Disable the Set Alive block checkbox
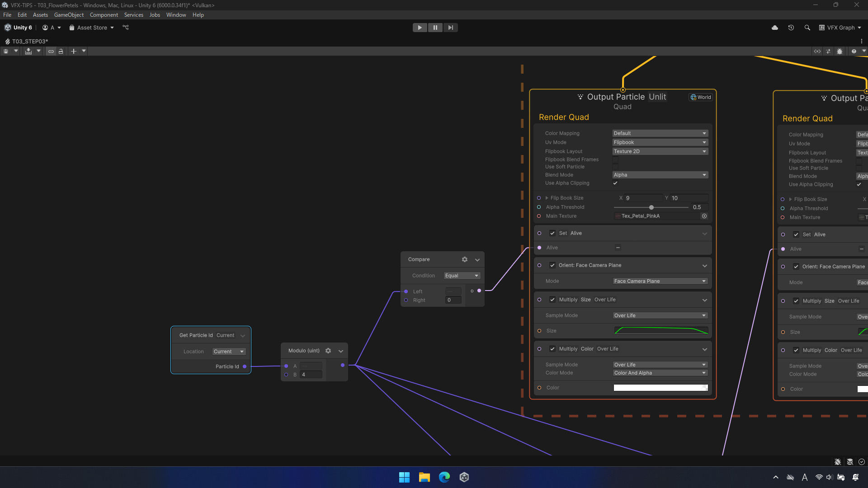 (552, 233)
